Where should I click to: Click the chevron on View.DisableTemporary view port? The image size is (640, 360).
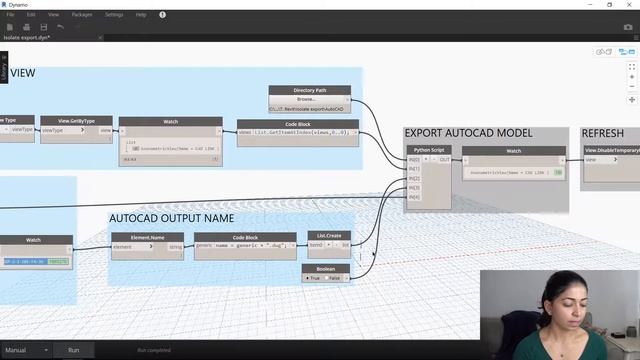pos(616,160)
